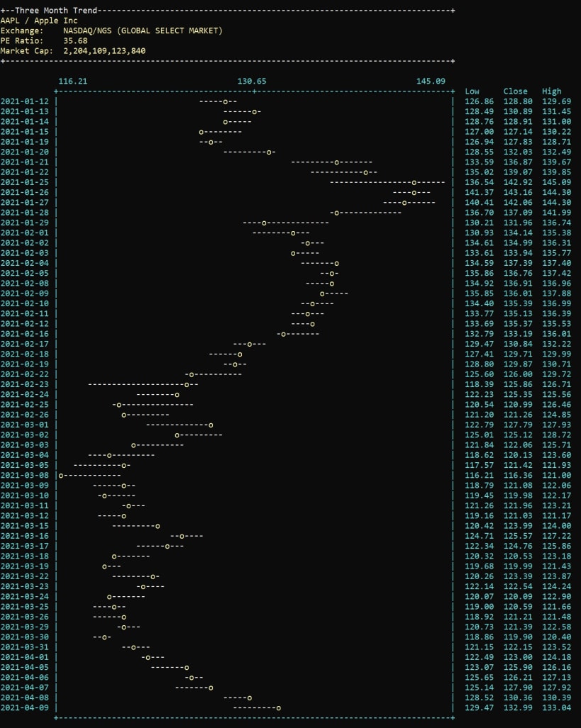The width and height of the screenshot is (581, 728).
Task: Click the close marker on the 2021-02-23 chart row
Action: click(187, 385)
